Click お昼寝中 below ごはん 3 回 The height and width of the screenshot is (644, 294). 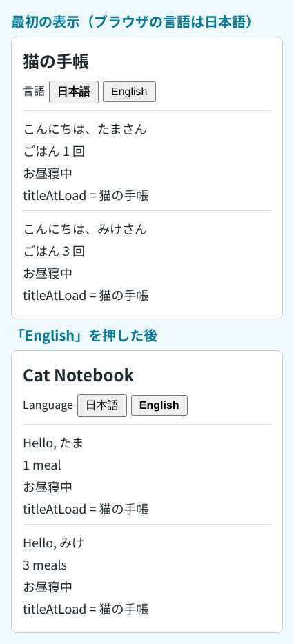(x=48, y=273)
